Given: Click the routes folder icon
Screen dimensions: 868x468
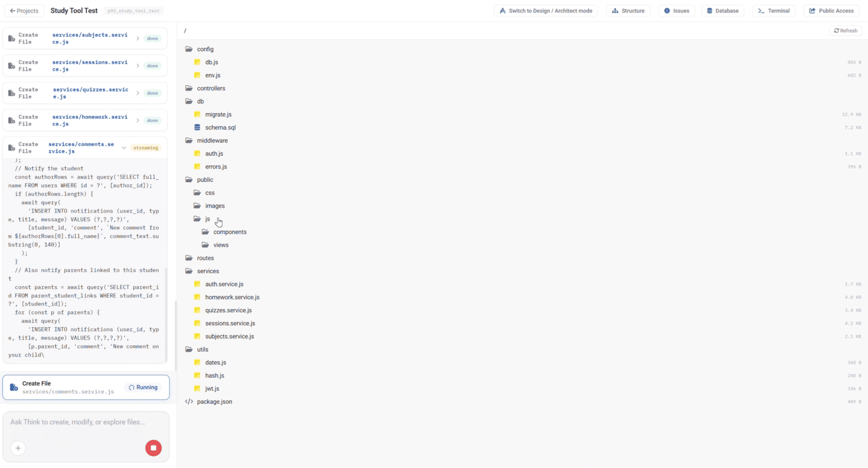Looking at the screenshot, I should (x=189, y=258).
